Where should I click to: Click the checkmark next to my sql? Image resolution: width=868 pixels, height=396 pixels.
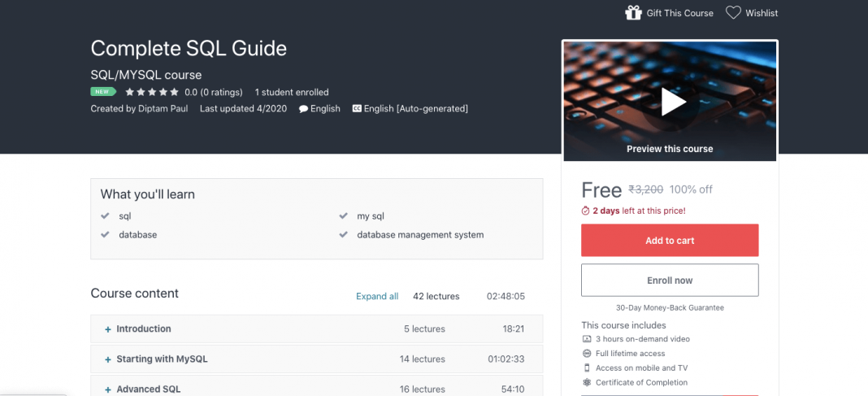[x=343, y=216]
